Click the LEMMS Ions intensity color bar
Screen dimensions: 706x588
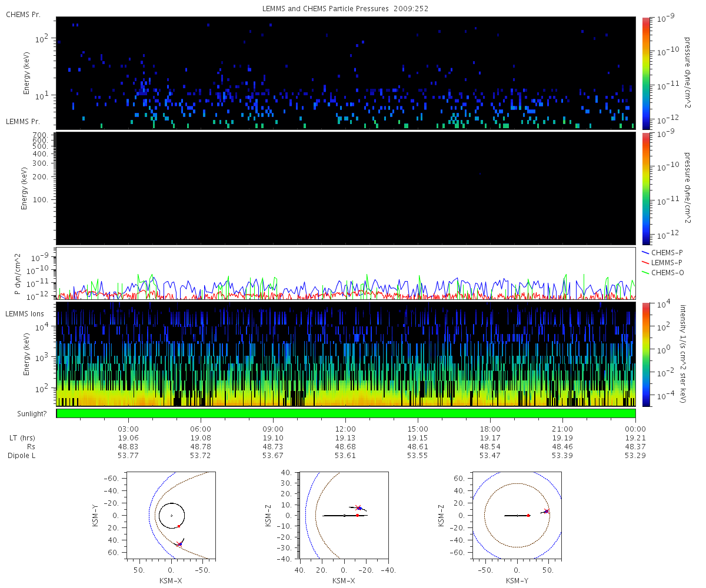(x=646, y=354)
